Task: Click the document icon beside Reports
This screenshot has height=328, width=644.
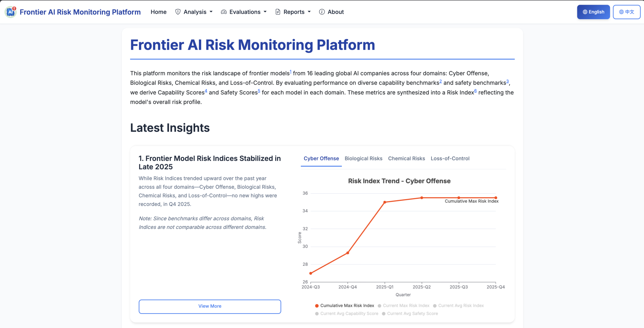Action: (x=278, y=12)
